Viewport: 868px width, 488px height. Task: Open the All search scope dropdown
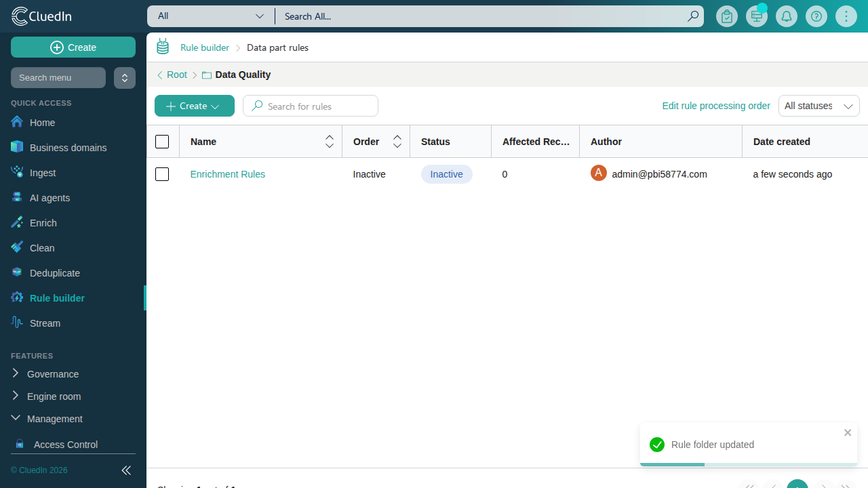click(x=211, y=16)
